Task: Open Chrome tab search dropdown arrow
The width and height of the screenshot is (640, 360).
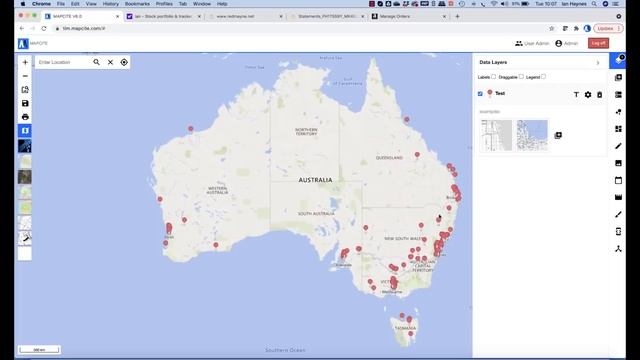Action: tap(619, 16)
